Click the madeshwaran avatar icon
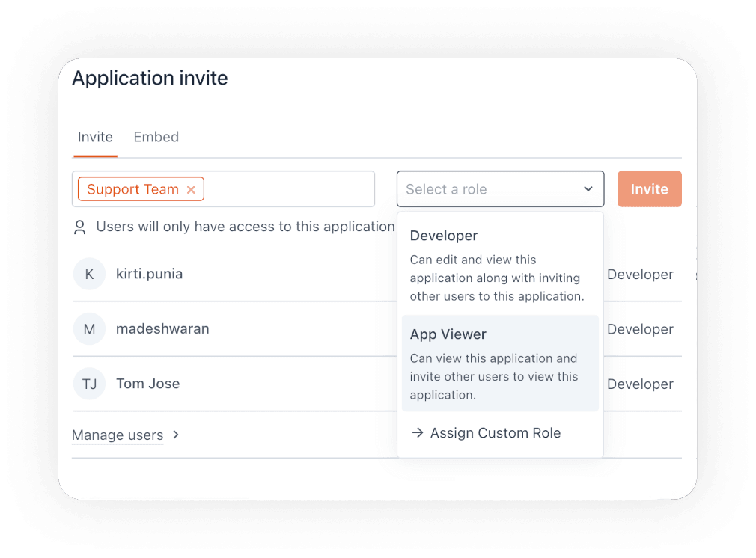This screenshot has height=558, width=756. point(89,328)
